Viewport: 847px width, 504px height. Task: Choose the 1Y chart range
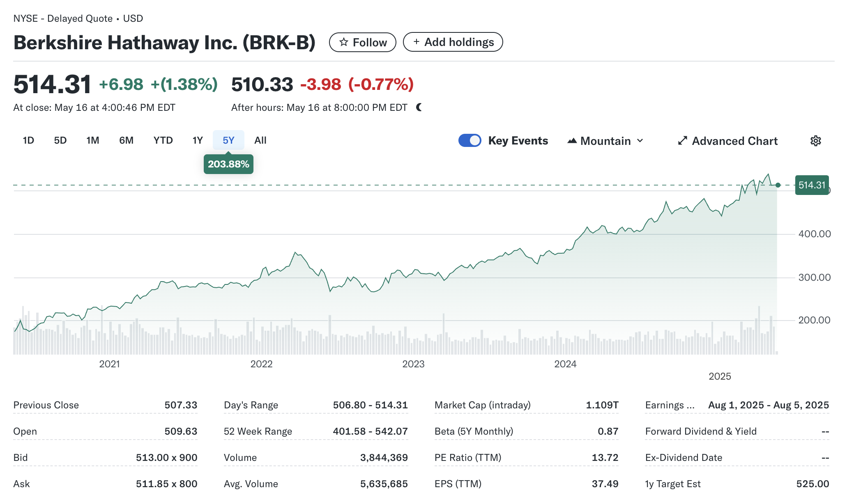(198, 140)
